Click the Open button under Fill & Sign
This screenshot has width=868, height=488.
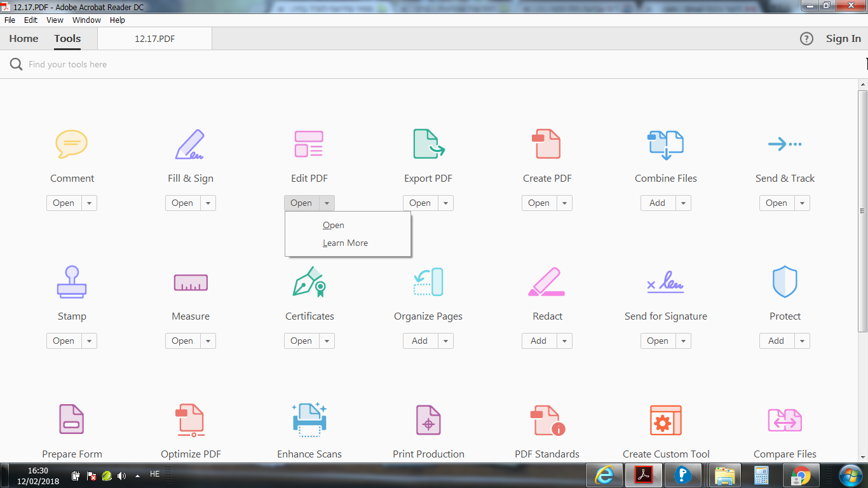tap(182, 203)
